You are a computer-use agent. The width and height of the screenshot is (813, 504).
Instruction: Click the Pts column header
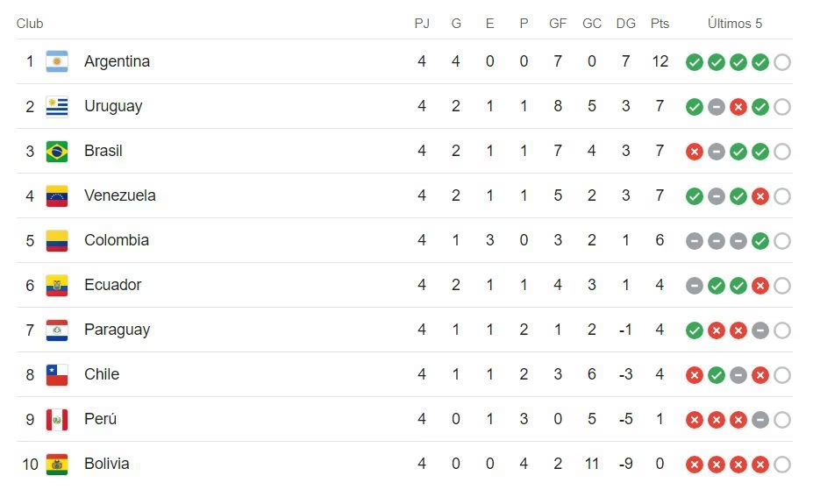[660, 24]
